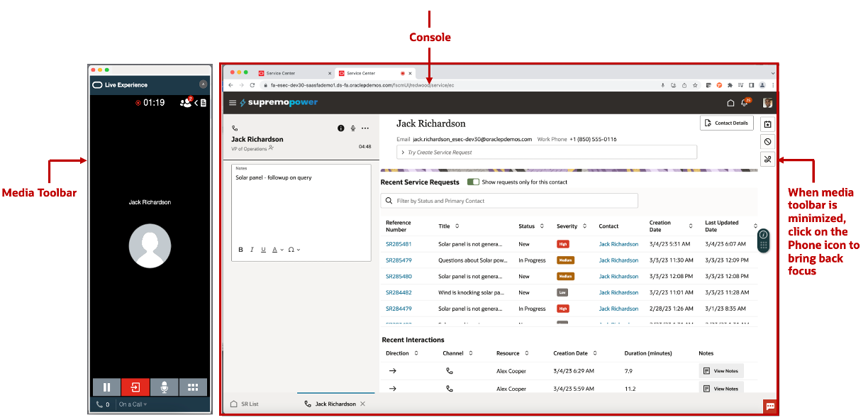This screenshot has width=868, height=420.
Task: View Notes for 5:59 AM interaction
Action: coord(720,389)
